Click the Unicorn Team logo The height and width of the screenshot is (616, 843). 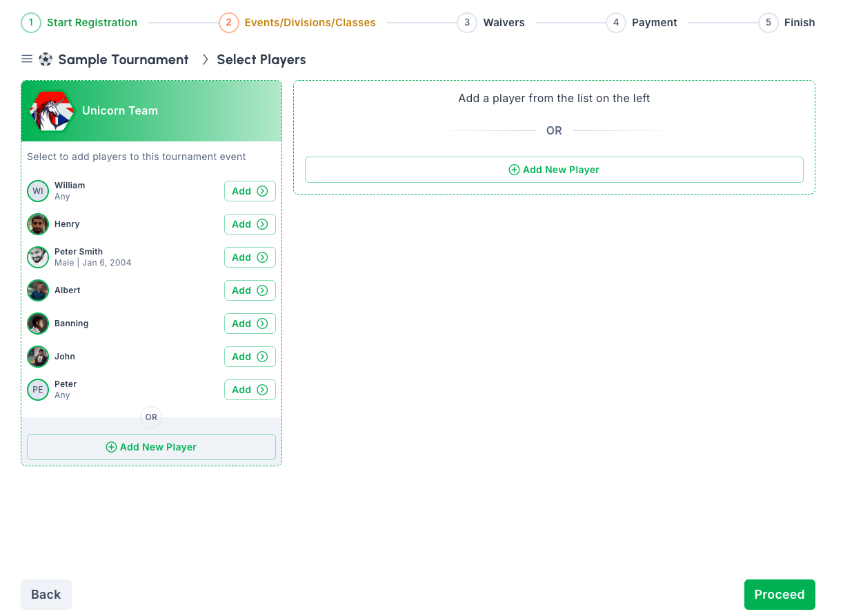coord(52,111)
